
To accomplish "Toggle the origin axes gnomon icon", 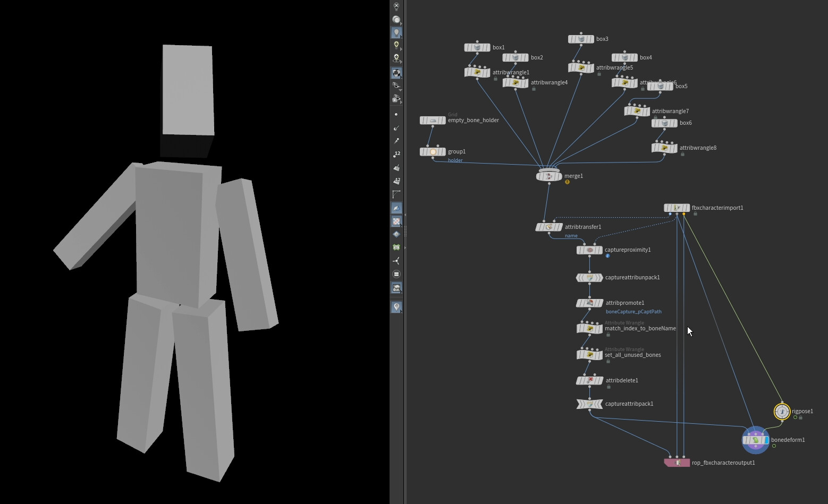I will (x=396, y=261).
